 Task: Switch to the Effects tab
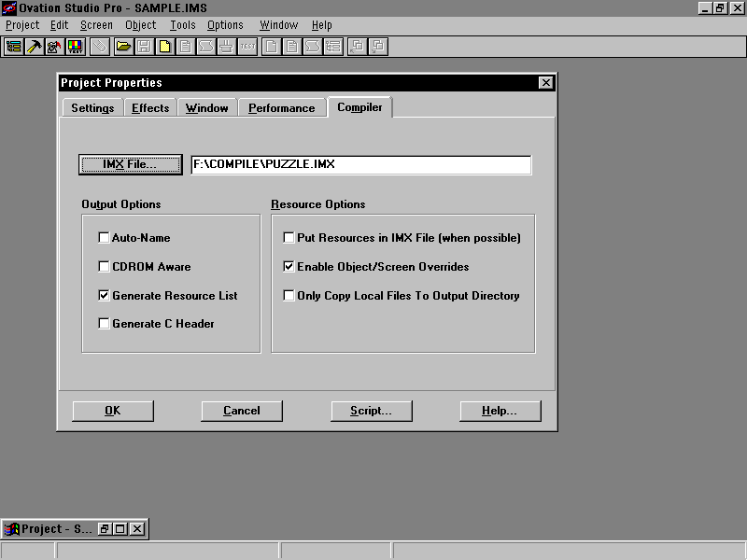coord(150,108)
